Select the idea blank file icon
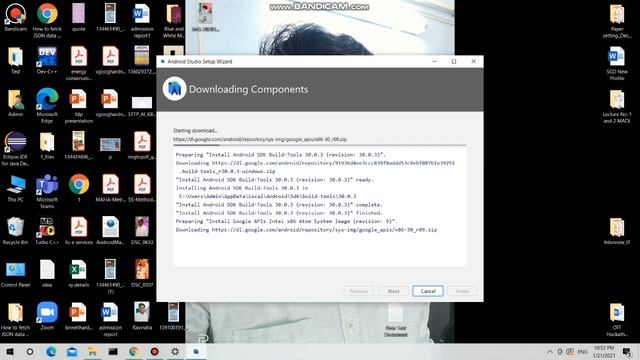 click(x=47, y=273)
